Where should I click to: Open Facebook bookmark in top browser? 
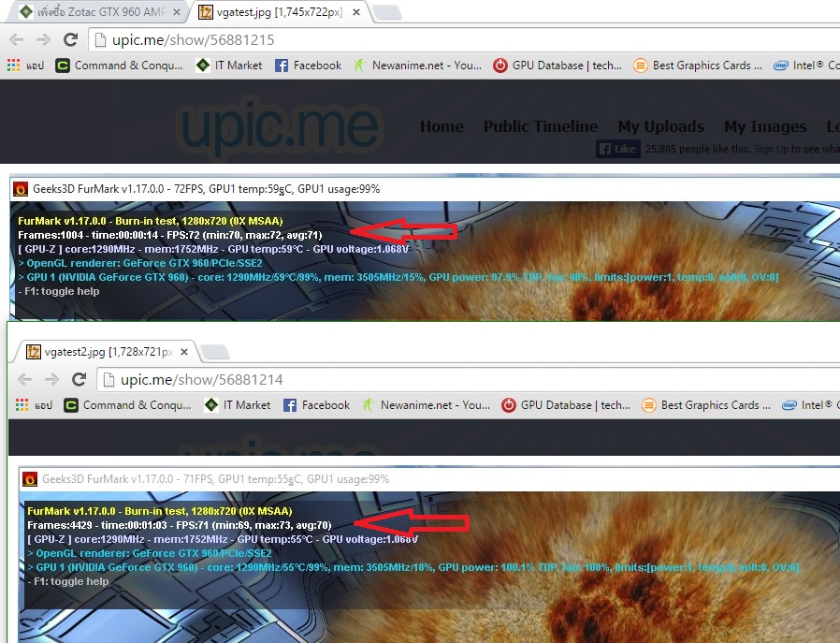(308, 66)
